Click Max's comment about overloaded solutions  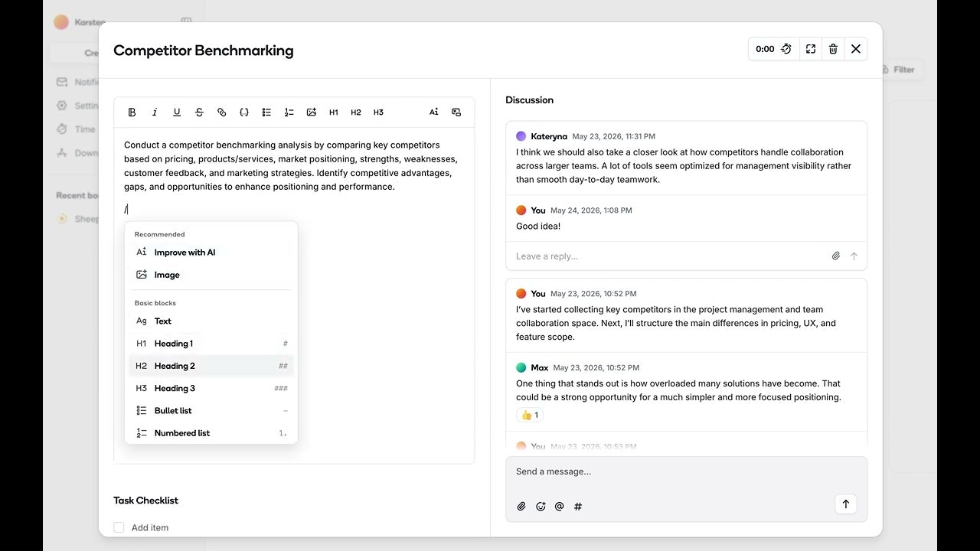point(678,390)
